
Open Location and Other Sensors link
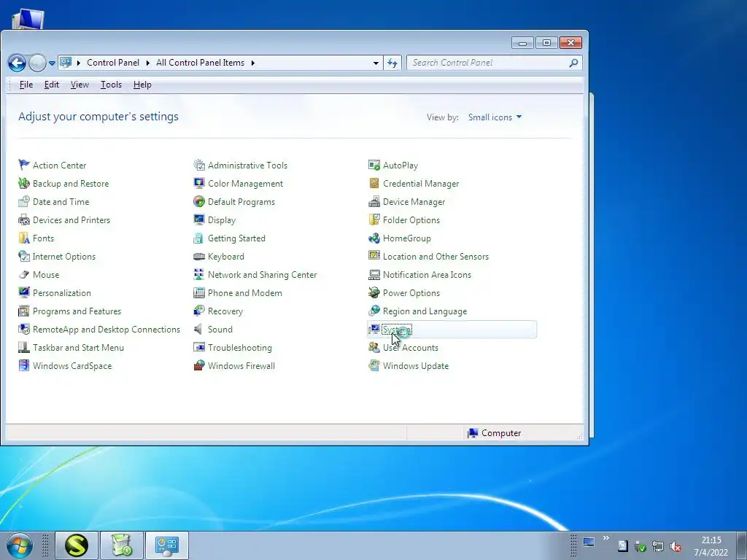point(436,257)
